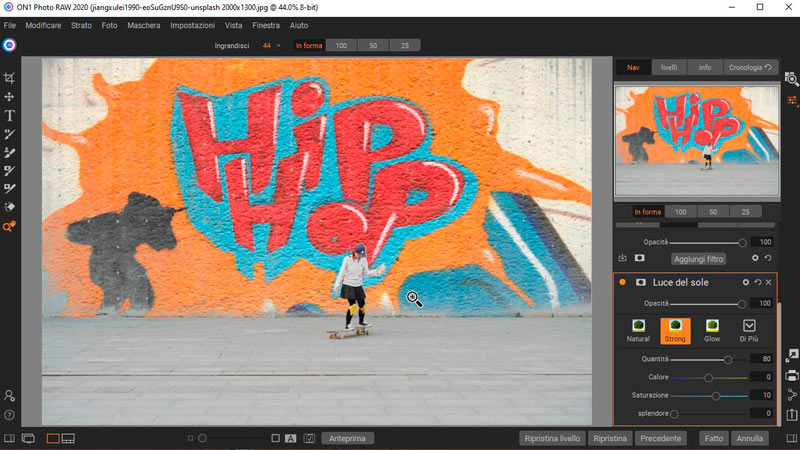This screenshot has height=450, width=800.
Task: Remove the Luce del sole filter
Action: coord(768,282)
